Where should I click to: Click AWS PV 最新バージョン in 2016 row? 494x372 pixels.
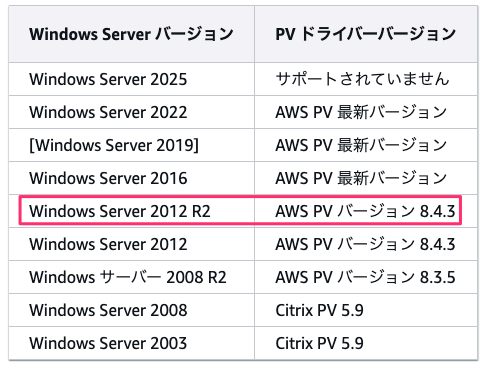[x=361, y=178]
